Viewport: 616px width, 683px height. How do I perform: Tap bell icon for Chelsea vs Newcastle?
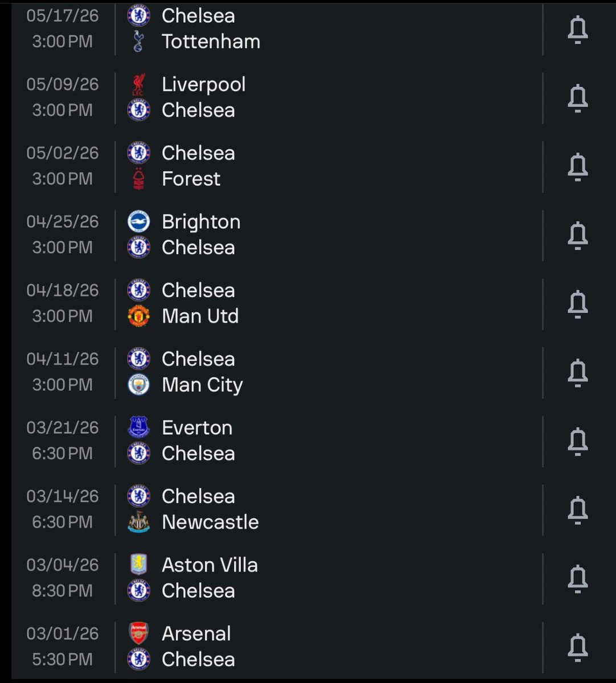pos(577,509)
